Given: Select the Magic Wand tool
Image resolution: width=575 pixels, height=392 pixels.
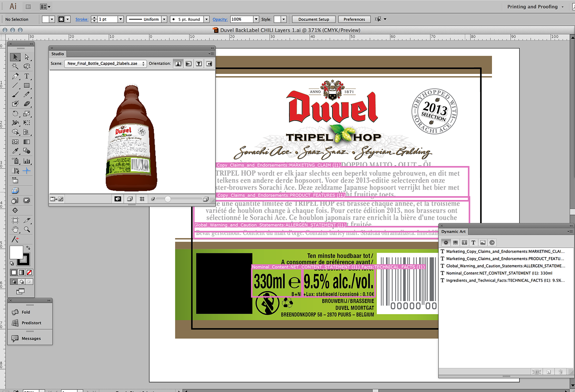Looking at the screenshot, I should tap(15, 66).
